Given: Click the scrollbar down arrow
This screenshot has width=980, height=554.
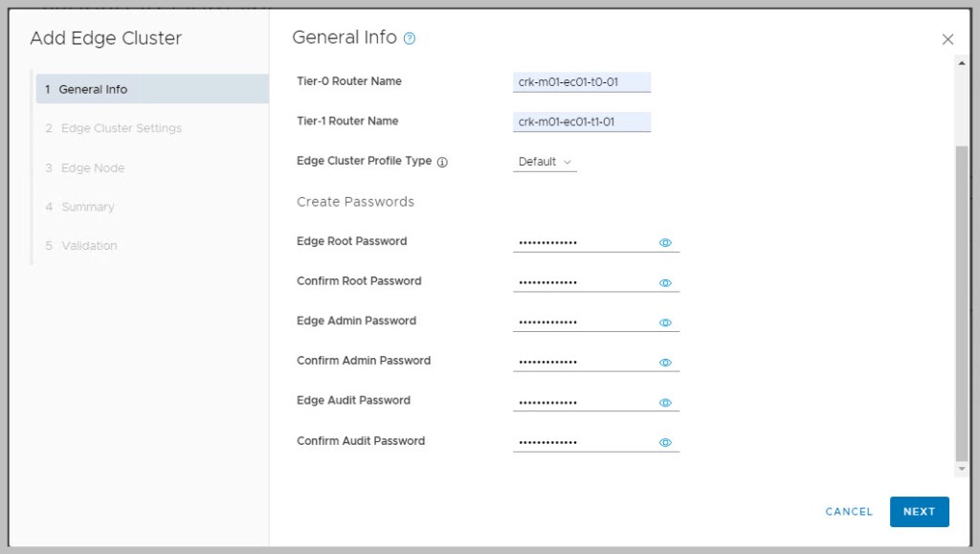Looking at the screenshot, I should point(962,470).
